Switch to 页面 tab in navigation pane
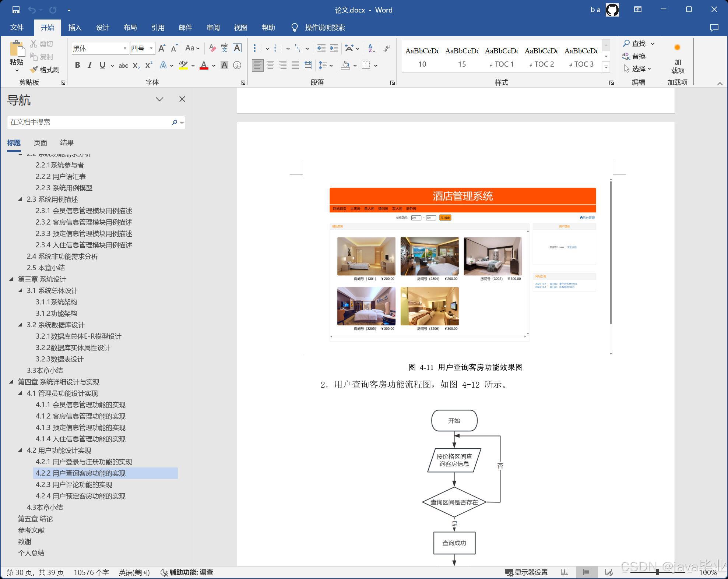 (40, 143)
